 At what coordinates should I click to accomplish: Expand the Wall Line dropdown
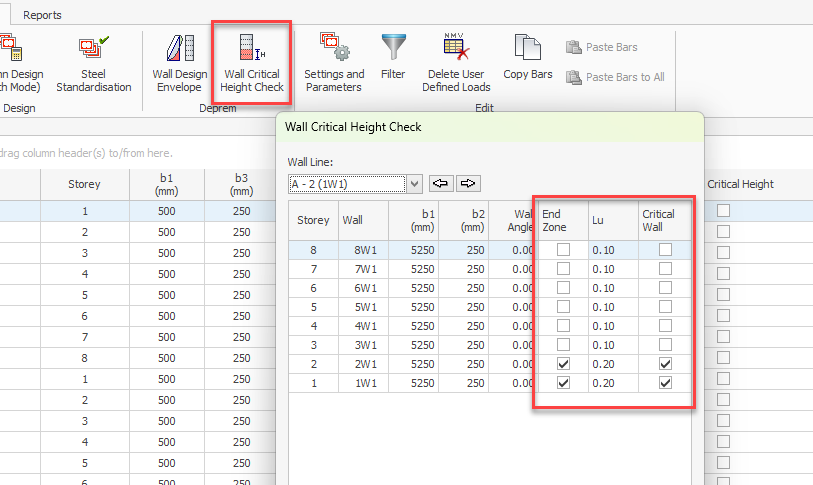[414, 183]
